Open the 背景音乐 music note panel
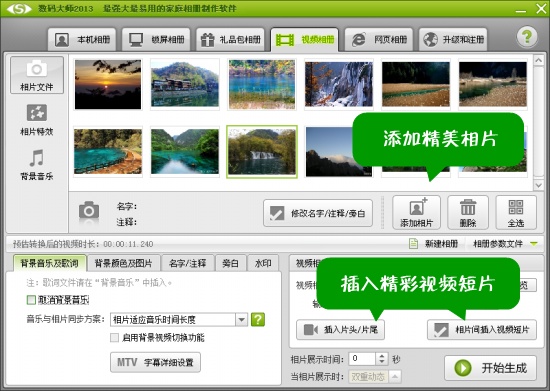The width and height of the screenshot is (550, 391). coord(37,164)
